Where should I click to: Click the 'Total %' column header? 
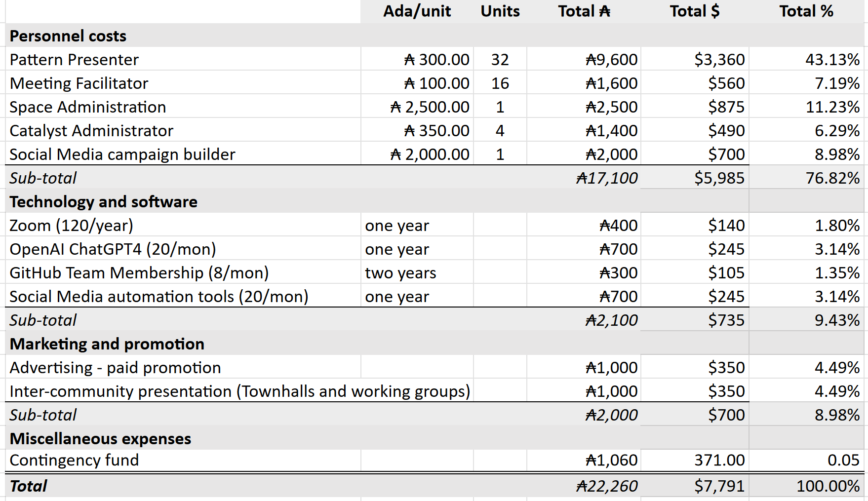pos(806,11)
